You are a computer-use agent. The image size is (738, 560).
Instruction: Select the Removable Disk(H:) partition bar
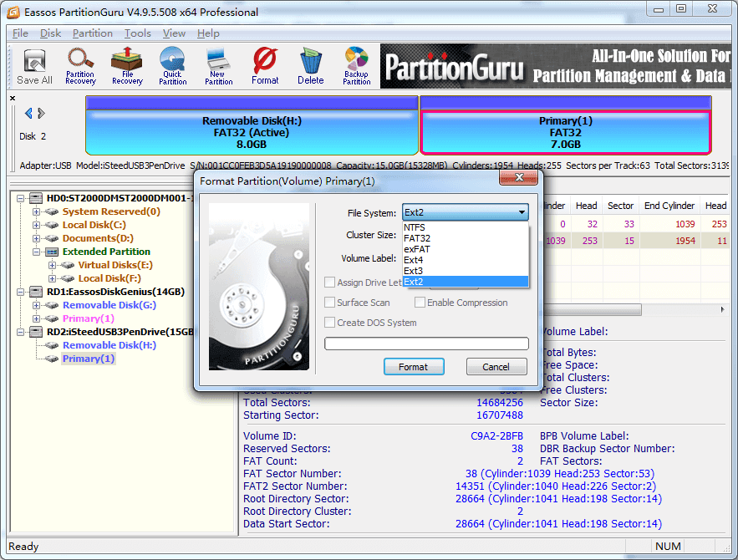(x=252, y=125)
